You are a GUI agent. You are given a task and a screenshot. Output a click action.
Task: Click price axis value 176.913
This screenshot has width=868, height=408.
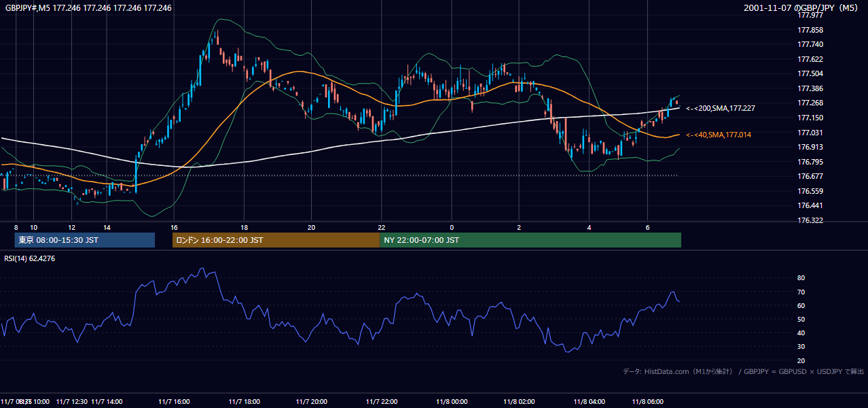[810, 147]
